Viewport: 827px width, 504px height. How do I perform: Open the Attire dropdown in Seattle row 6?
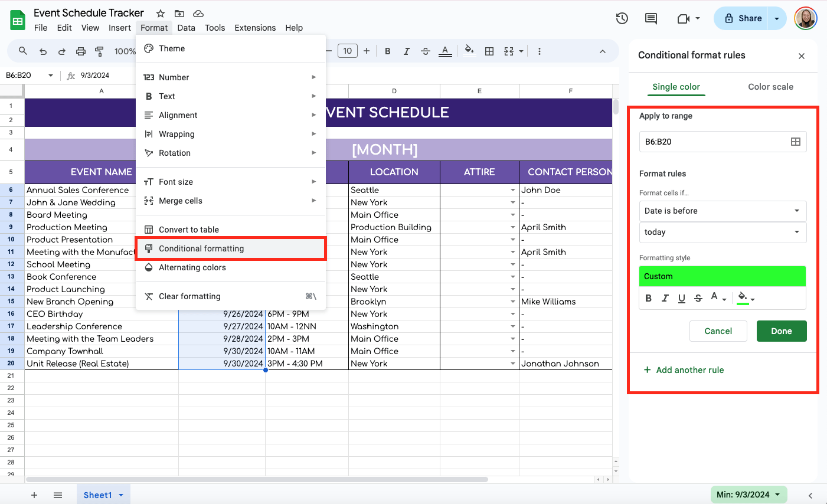pos(513,190)
